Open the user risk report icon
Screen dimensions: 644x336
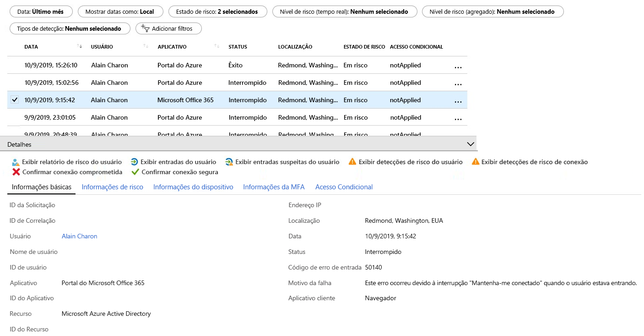pos(16,162)
